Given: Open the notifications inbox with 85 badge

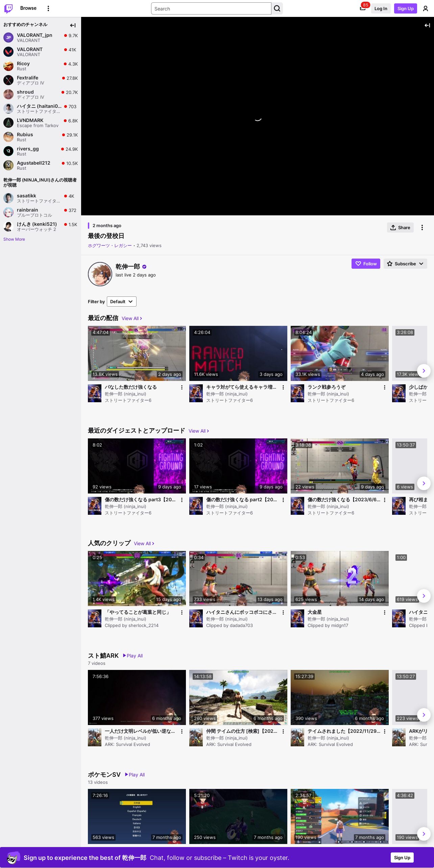Looking at the screenshot, I should click(x=363, y=8).
